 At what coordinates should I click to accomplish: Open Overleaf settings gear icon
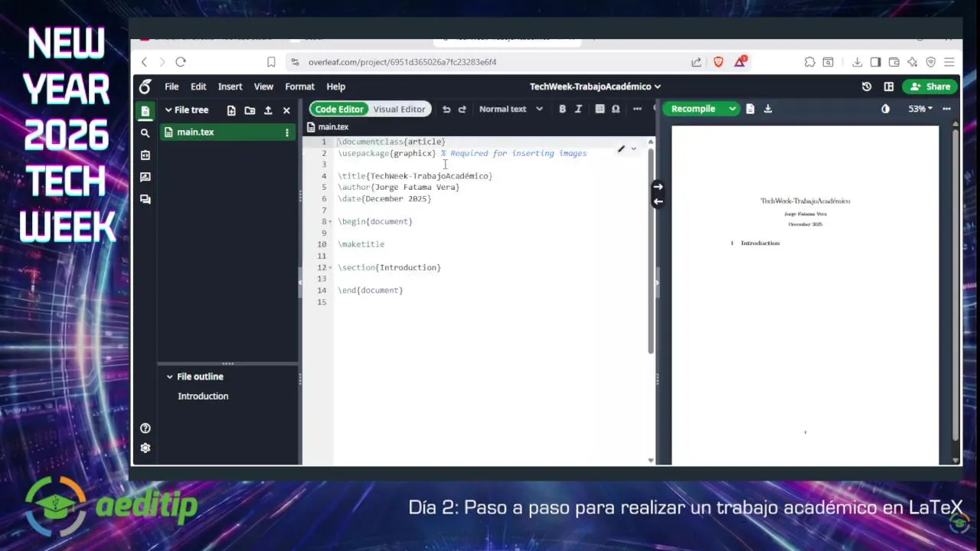(x=145, y=448)
